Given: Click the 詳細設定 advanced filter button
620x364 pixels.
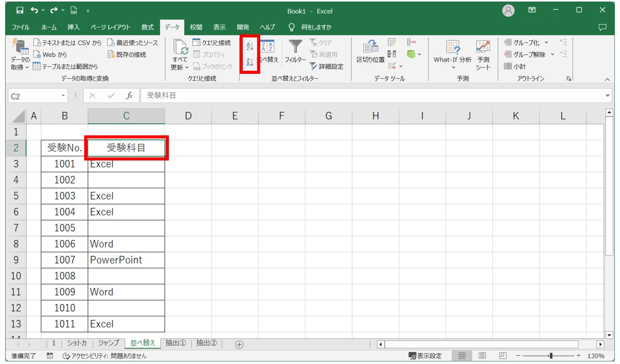Looking at the screenshot, I should click(326, 66).
